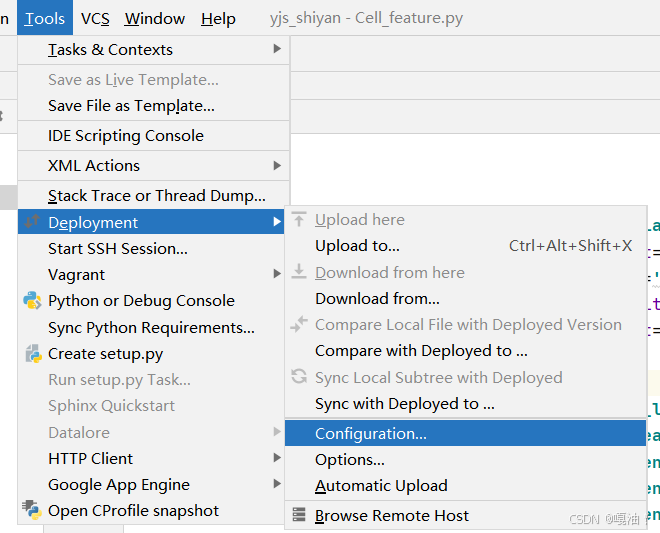Open Python or Debug Console
The width and height of the screenshot is (660, 533).
pyautogui.click(x=151, y=301)
